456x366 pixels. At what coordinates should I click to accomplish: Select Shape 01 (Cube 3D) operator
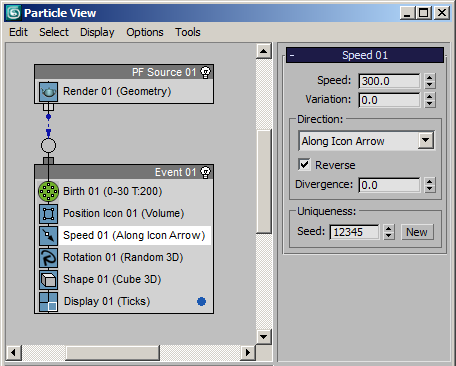(125, 279)
